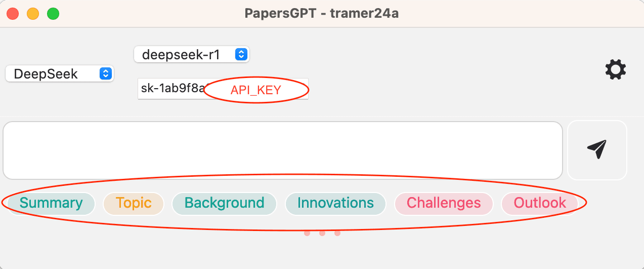Expand the deepseek-r1 model dropdown
644x269 pixels.
tap(191, 54)
